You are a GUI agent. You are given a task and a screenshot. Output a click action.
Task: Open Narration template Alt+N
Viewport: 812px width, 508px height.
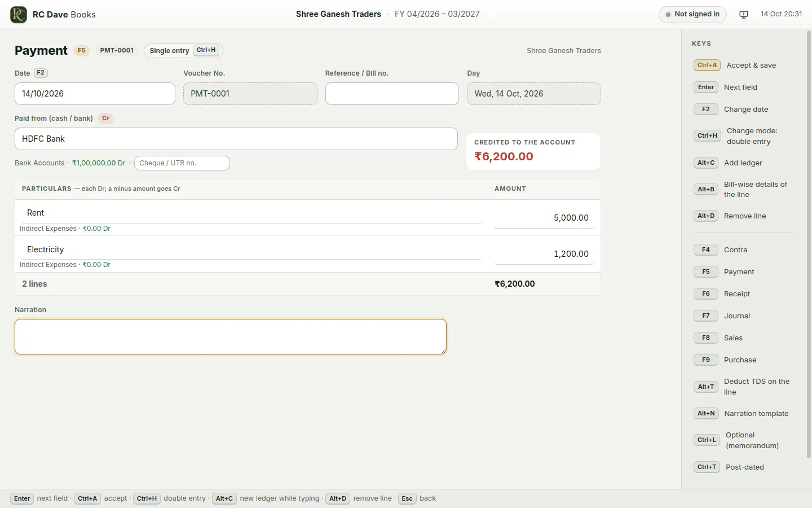tap(744, 414)
